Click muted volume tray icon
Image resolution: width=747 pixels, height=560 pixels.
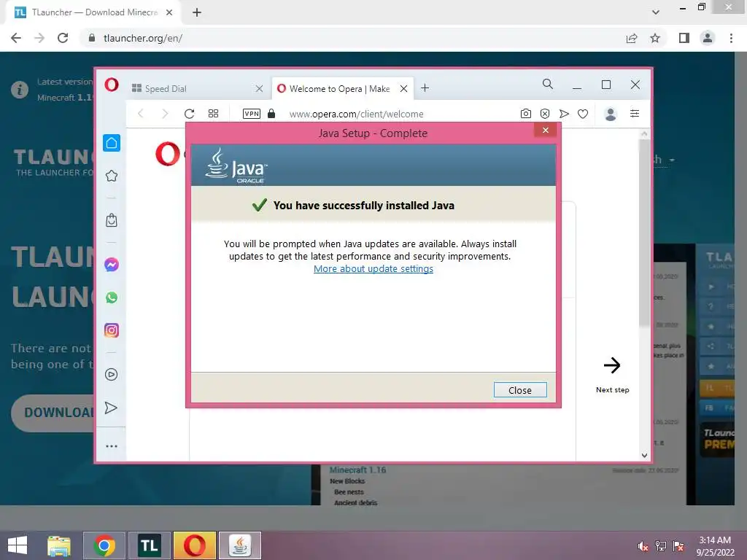pyautogui.click(x=643, y=546)
